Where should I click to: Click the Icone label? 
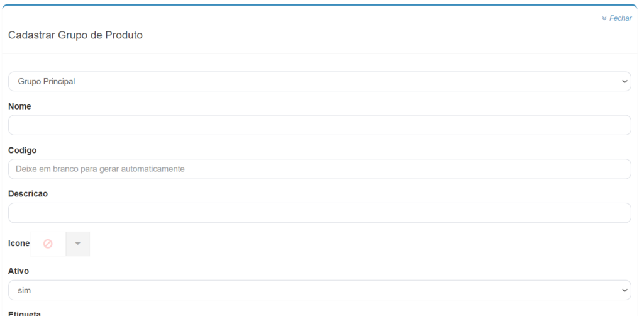[x=18, y=244]
